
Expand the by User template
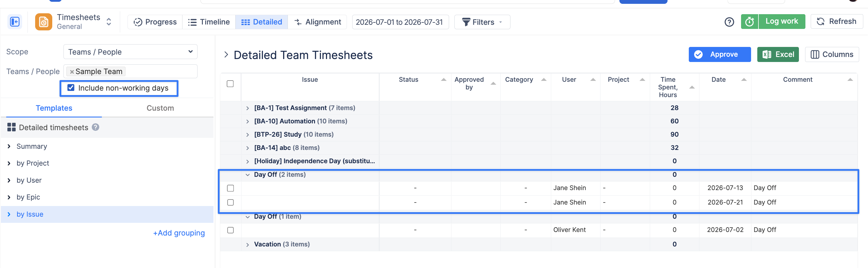click(x=9, y=180)
